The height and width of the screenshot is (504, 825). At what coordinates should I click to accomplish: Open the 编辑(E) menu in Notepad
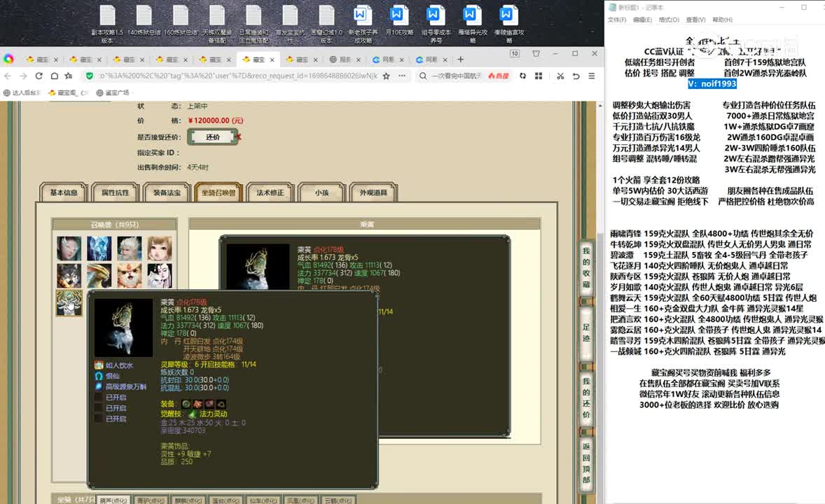[642, 20]
